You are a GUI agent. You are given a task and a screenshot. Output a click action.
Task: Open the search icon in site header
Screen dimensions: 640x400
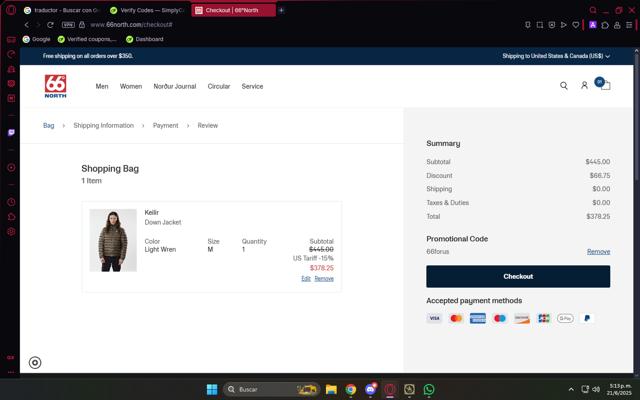point(564,85)
